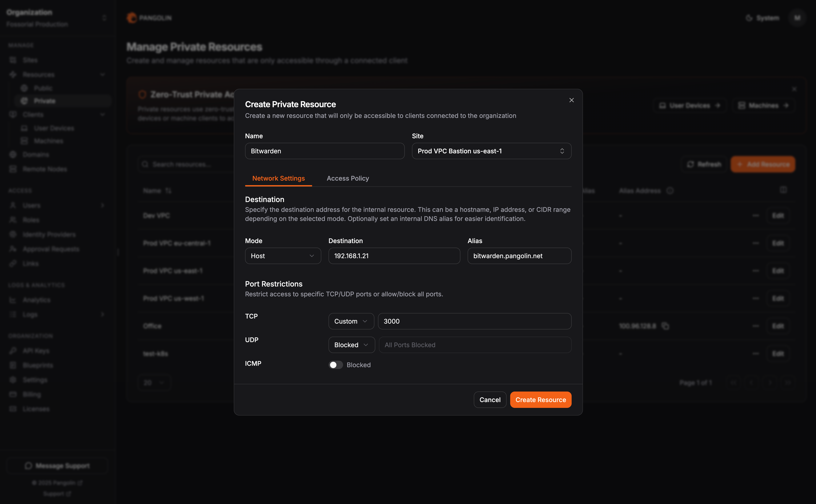Click the Alias input field

519,256
